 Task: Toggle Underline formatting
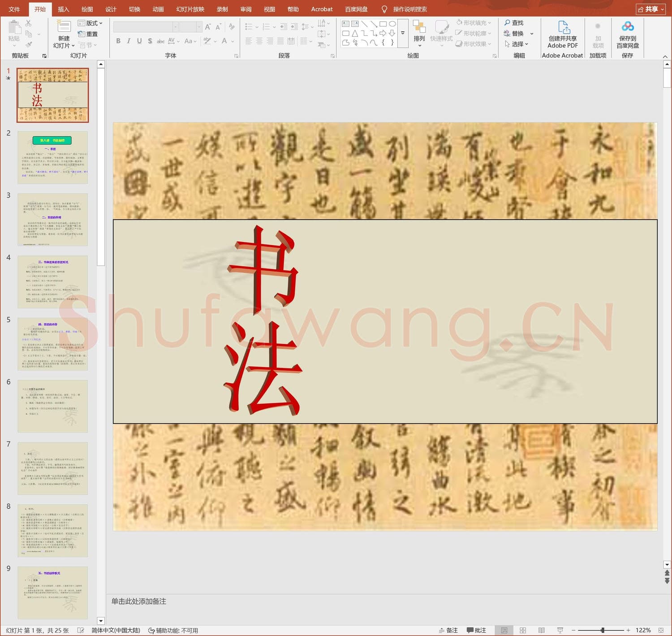click(x=139, y=41)
